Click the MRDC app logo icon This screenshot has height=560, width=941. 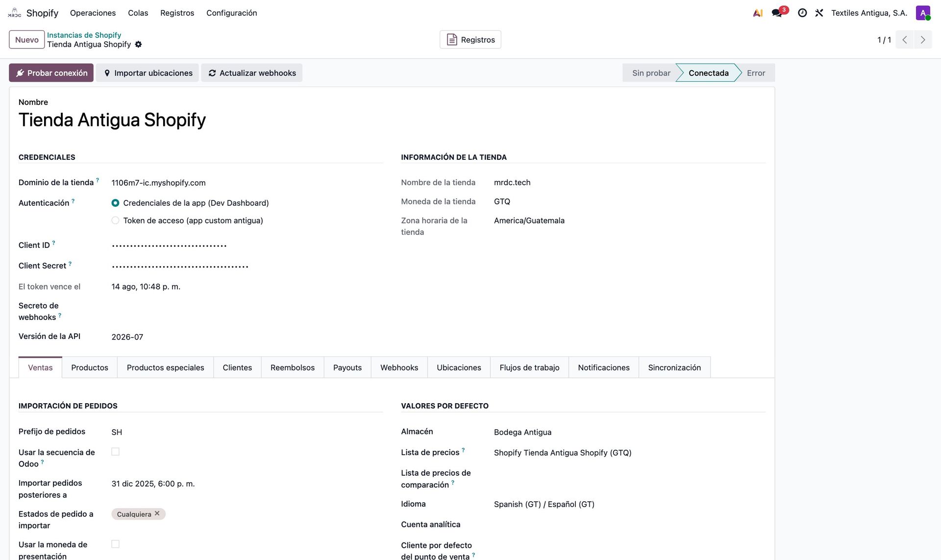(x=15, y=13)
